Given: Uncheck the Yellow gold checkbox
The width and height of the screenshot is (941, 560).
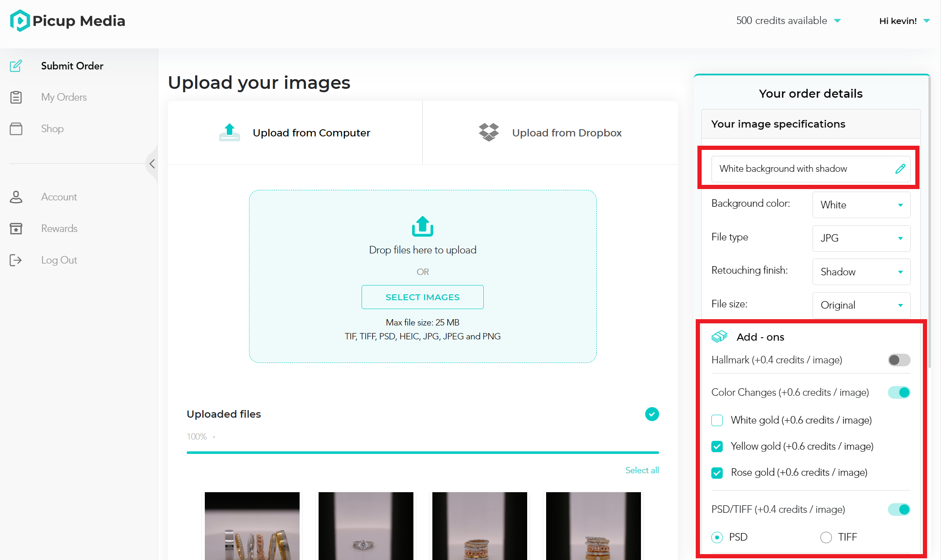Looking at the screenshot, I should [717, 446].
